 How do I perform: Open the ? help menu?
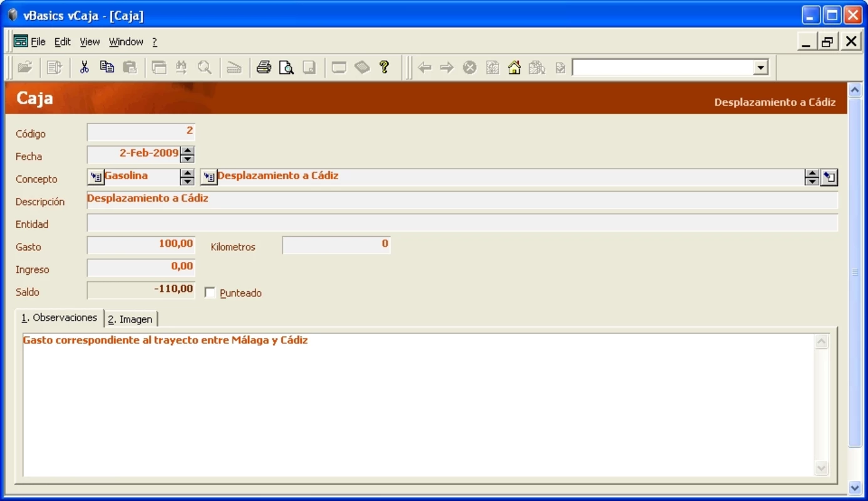coord(155,42)
